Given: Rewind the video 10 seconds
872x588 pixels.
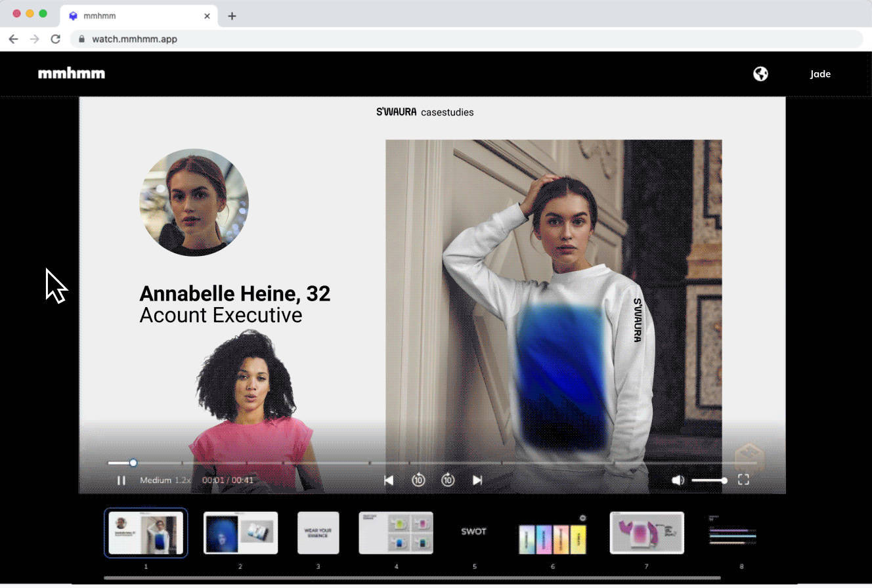Looking at the screenshot, I should 418,480.
